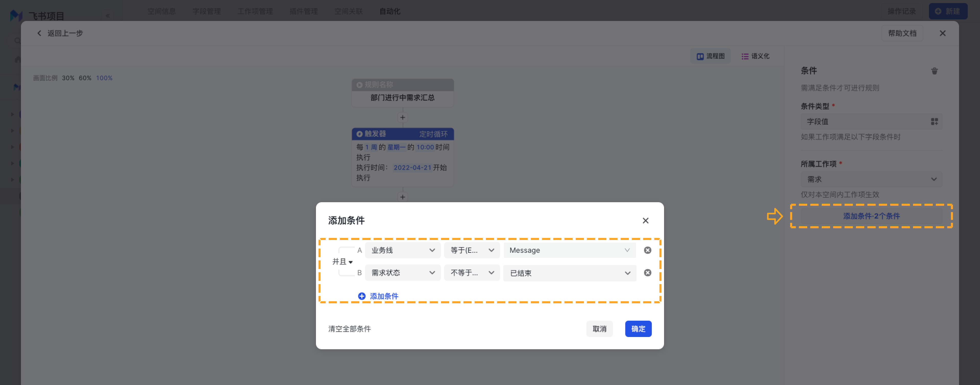Open the 等于 operator dropdown in row A
This screenshot has height=385, width=980.
tap(472, 250)
